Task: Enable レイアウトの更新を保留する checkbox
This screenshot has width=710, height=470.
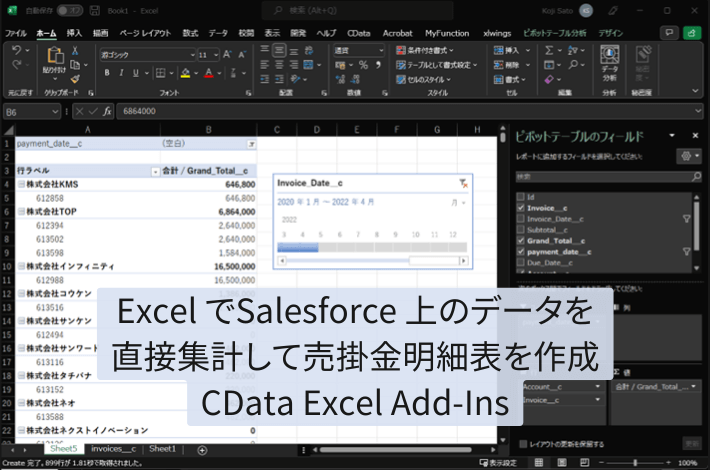Action: [523, 444]
